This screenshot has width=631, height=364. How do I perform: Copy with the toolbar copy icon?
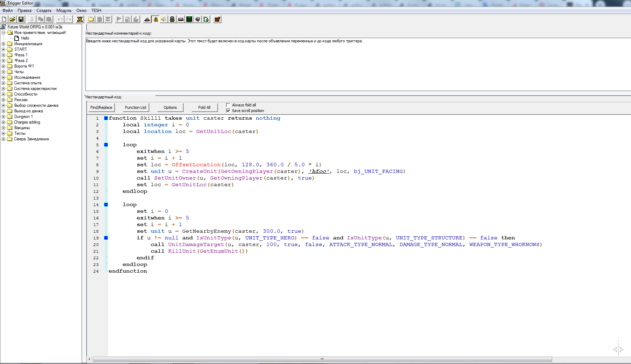click(41, 19)
